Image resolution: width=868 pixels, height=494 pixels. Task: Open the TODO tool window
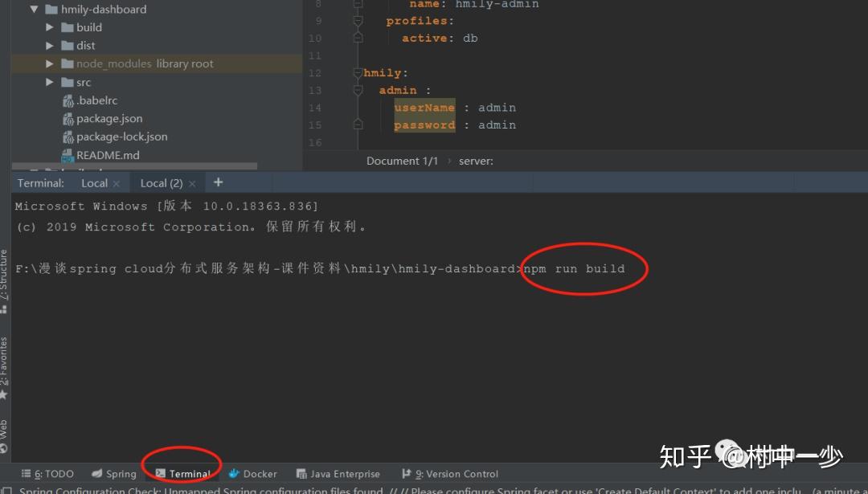tap(47, 473)
